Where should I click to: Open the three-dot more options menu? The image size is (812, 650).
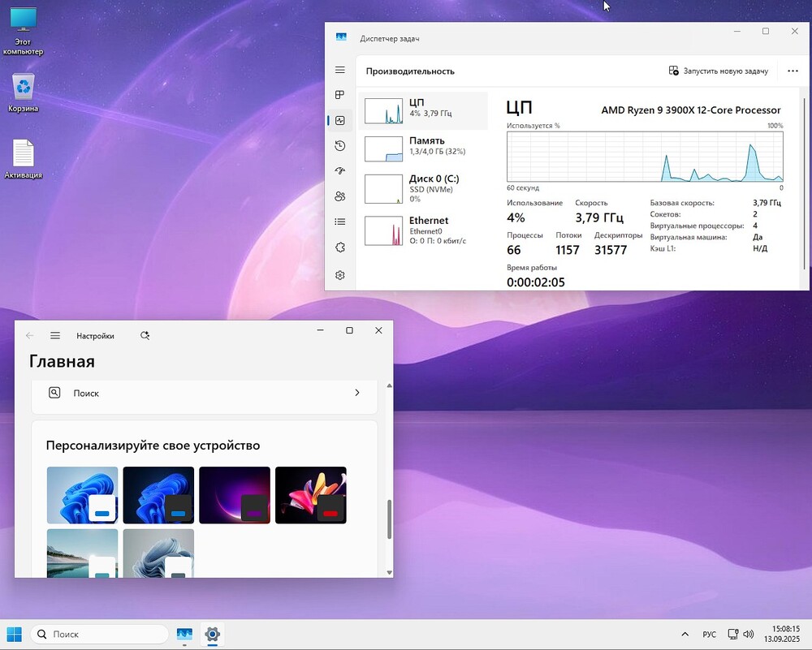(793, 71)
